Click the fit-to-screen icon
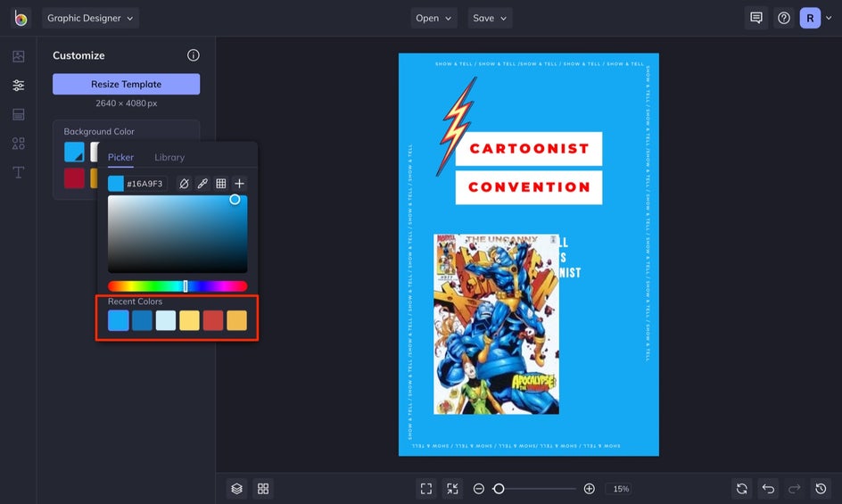 tap(426, 489)
